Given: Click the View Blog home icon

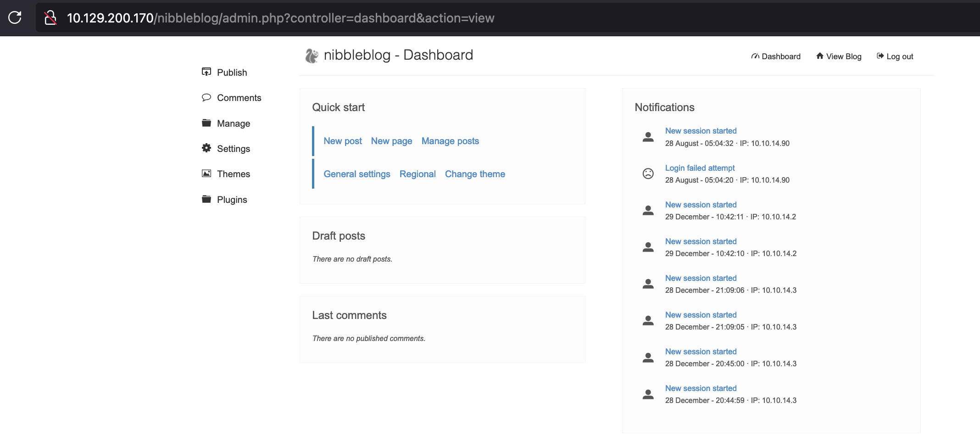Looking at the screenshot, I should tap(820, 56).
